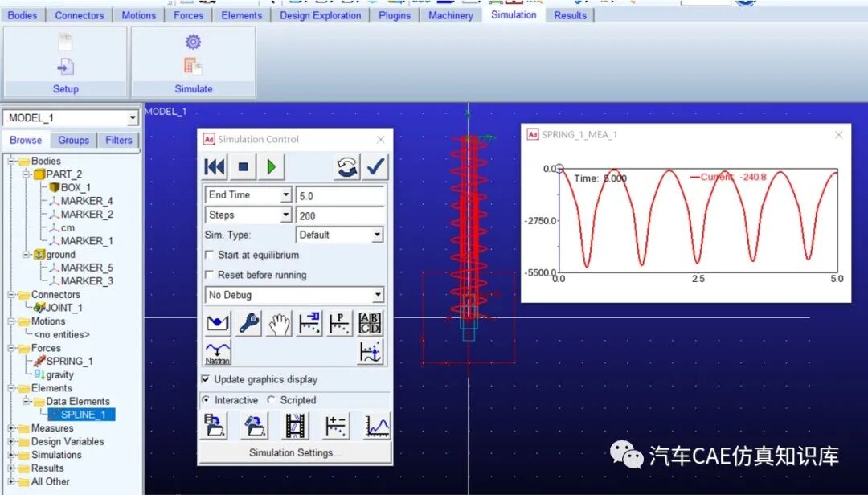
Task: Click the Simulate gear icon
Action: pyautogui.click(x=193, y=42)
